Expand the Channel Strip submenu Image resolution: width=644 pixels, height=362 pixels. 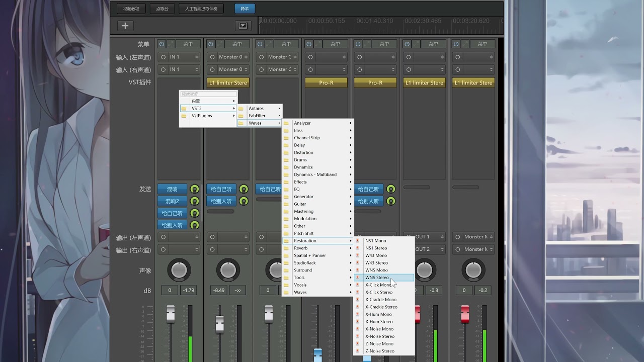point(317,138)
